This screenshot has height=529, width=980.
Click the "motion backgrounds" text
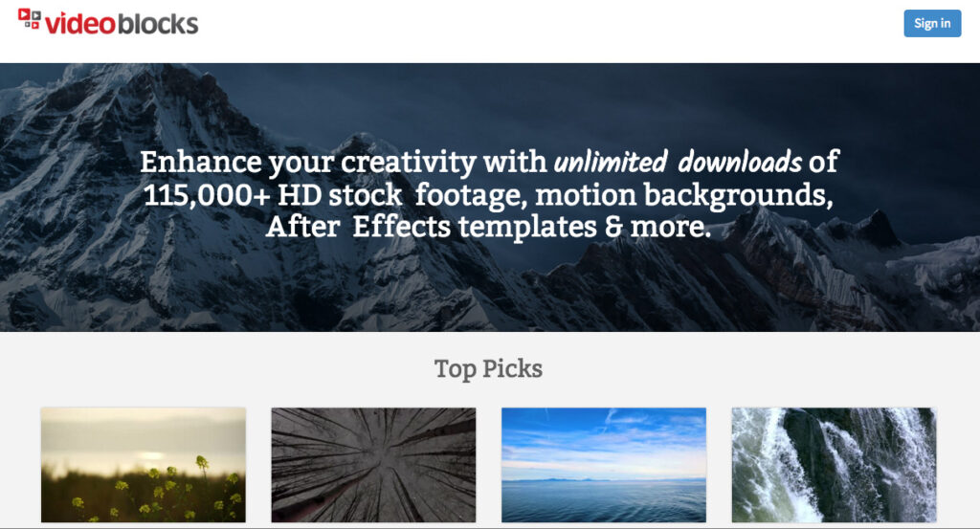point(683,195)
